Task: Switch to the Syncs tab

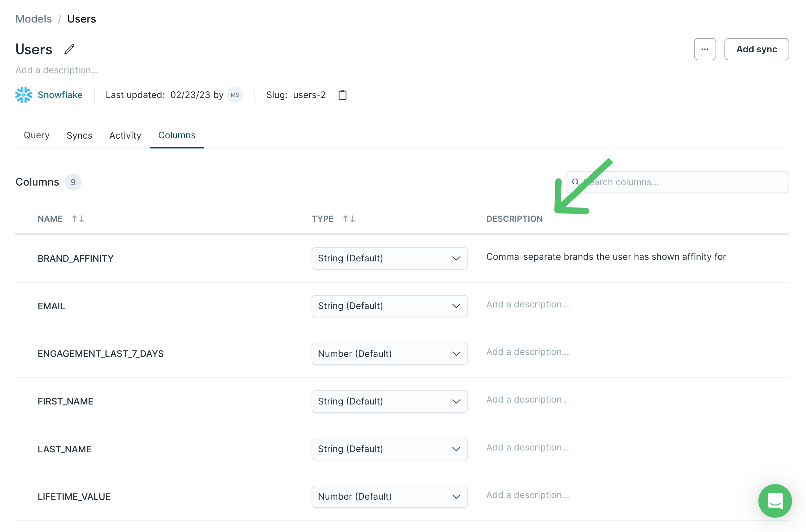Action: pos(79,135)
